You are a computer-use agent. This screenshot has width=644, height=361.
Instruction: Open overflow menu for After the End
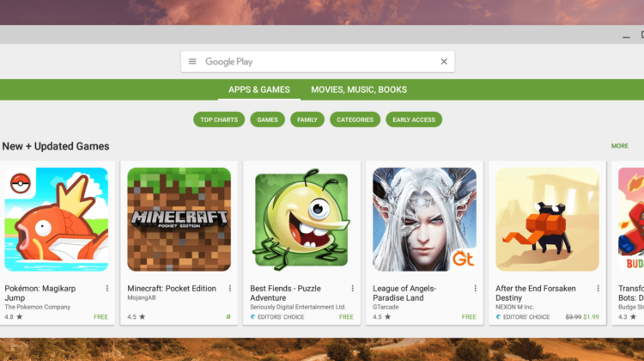(598, 289)
